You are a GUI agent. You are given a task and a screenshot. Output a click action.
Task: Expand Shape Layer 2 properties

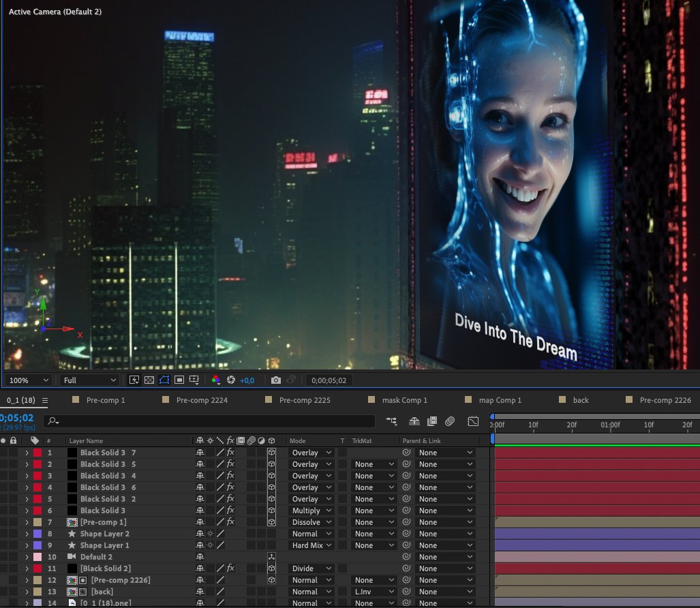[x=27, y=534]
